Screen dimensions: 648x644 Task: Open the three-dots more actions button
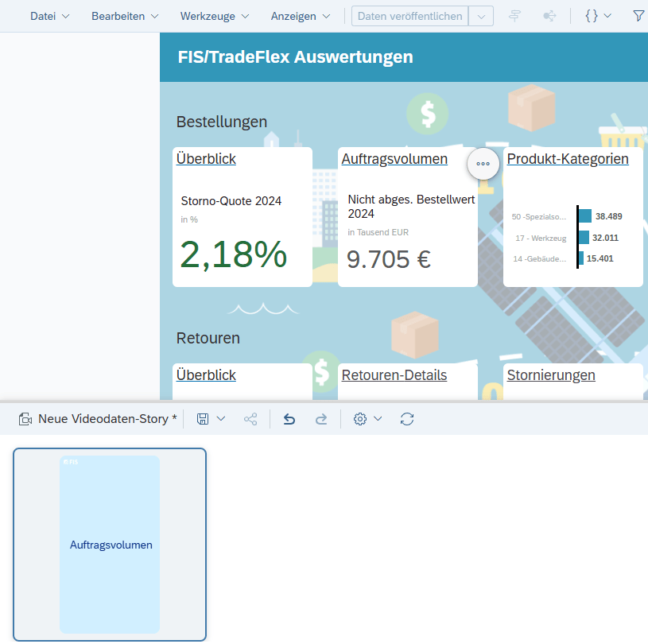pyautogui.click(x=483, y=164)
